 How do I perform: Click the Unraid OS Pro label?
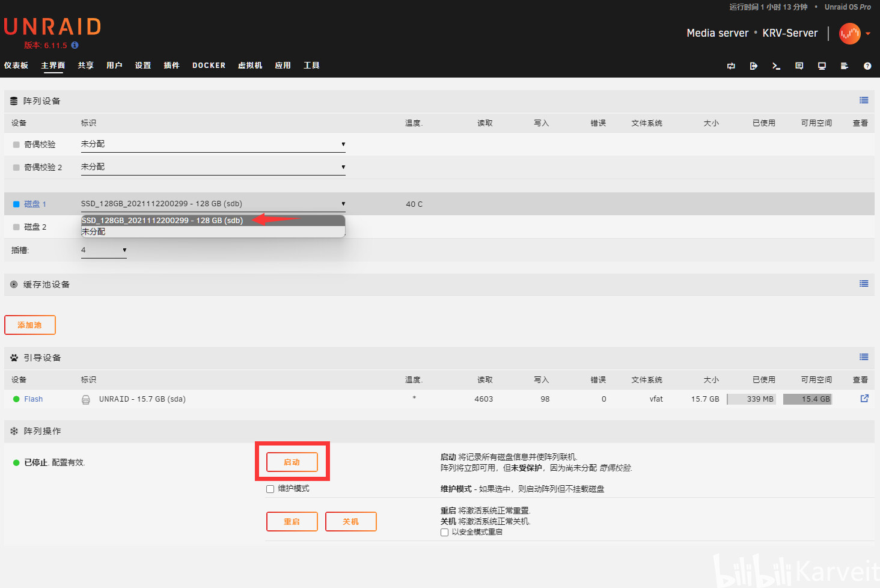(x=848, y=7)
